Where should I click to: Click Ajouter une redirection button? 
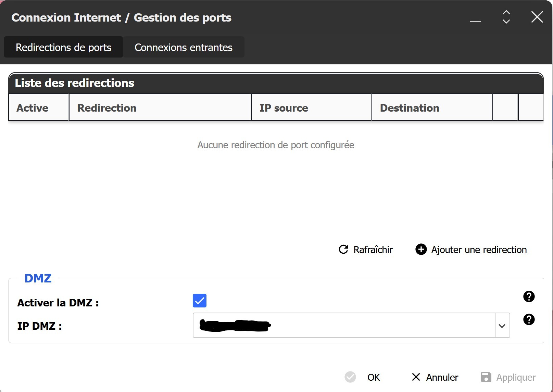click(x=478, y=250)
